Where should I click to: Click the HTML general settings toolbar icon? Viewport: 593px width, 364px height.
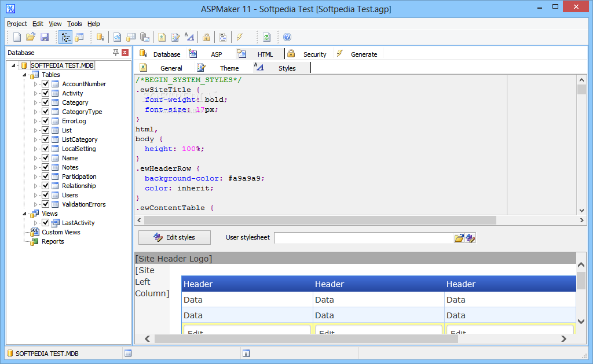click(162, 37)
